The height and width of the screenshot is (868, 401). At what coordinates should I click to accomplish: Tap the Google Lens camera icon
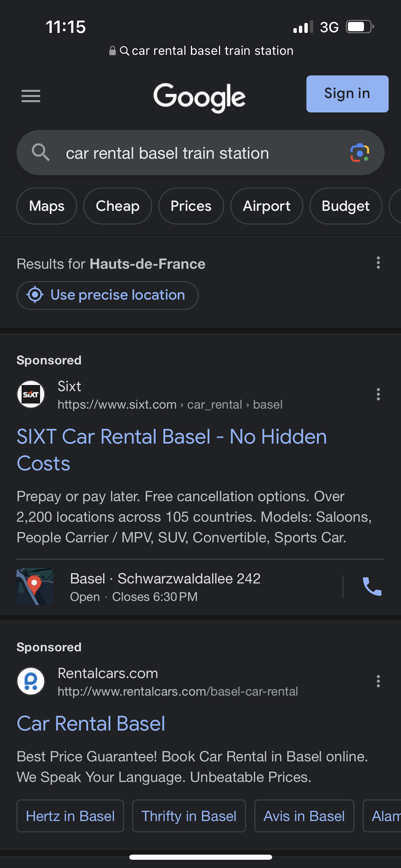pyautogui.click(x=360, y=153)
